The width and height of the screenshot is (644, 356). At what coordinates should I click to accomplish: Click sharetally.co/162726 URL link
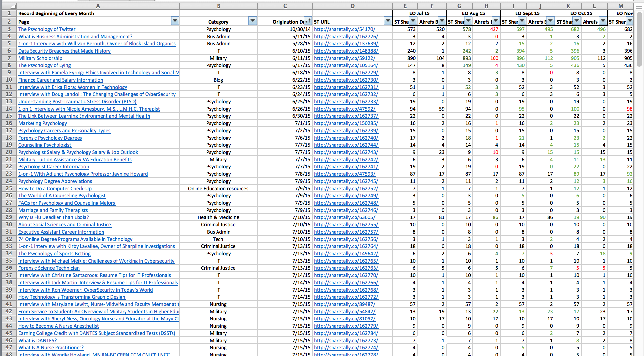(346, 37)
